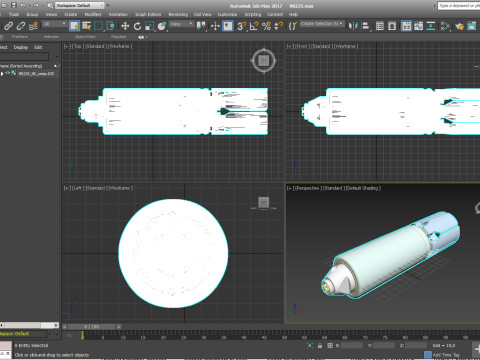Open Select by Name dialog icon

(87, 26)
